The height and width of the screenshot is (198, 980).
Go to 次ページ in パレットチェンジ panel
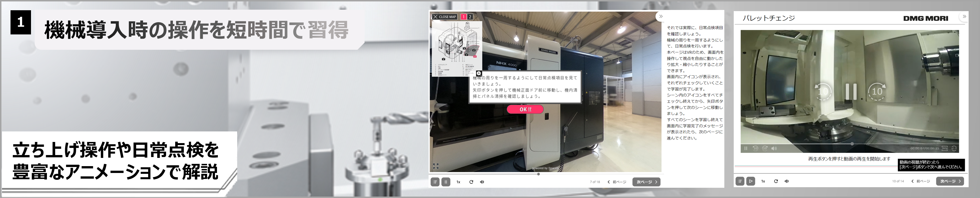(950, 181)
